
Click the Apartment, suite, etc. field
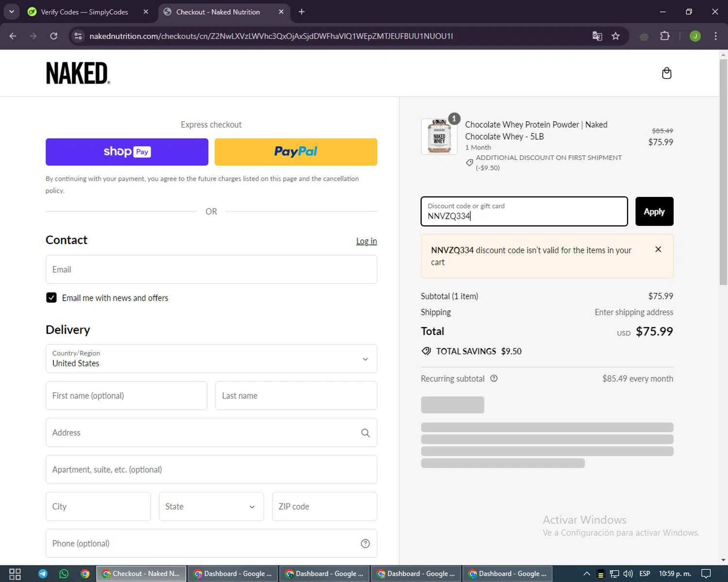(x=211, y=469)
